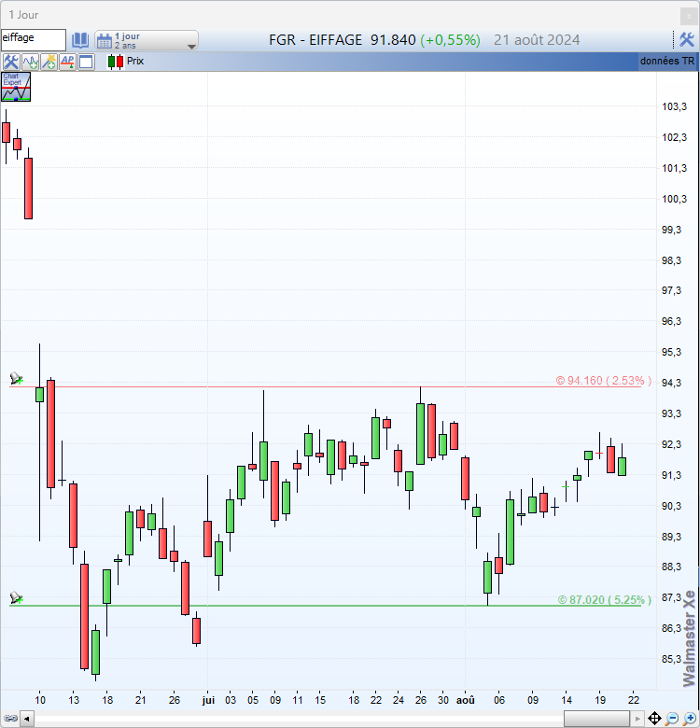This screenshot has height=728, width=700.
Task: Click the chain link icon at the bottom left
Action: click(x=10, y=719)
